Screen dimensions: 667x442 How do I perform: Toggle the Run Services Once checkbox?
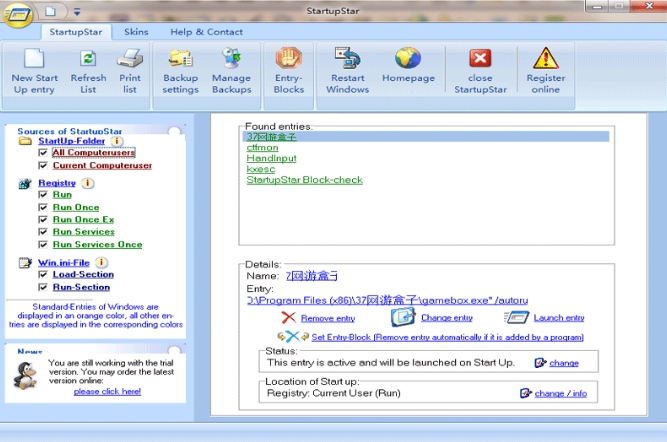43,244
